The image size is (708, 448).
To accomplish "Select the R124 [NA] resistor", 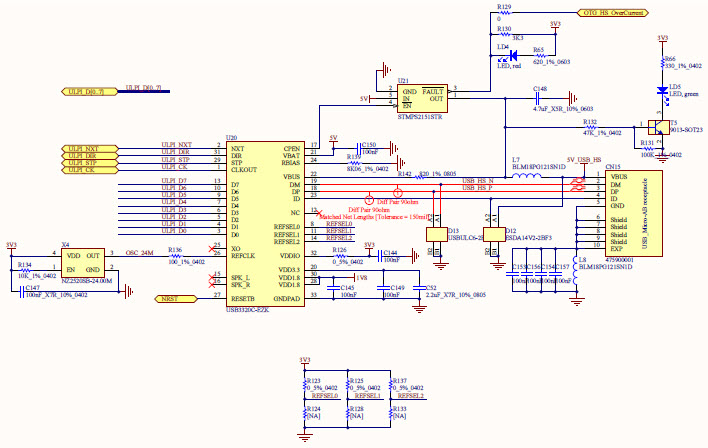I will coord(305,413).
